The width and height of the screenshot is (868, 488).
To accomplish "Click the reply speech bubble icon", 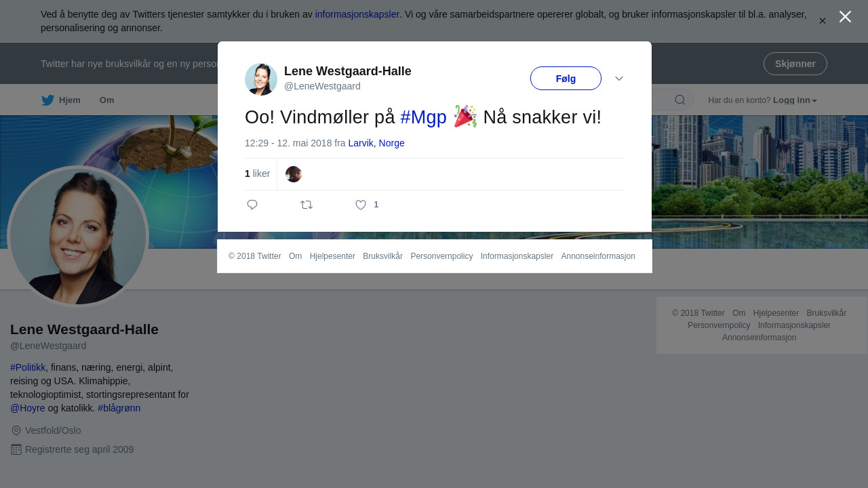I will click(x=252, y=205).
